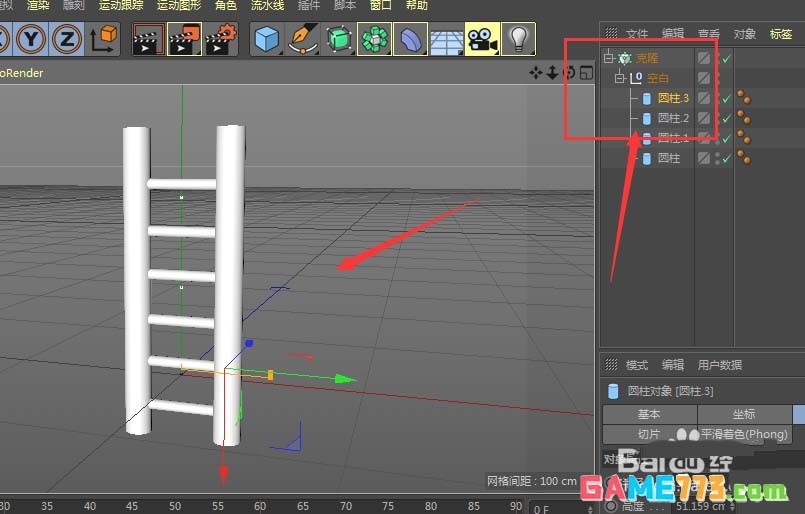Viewport: 805px width, 514px height.
Task: Toggle the green check on 圆柱.1
Action: [726, 138]
